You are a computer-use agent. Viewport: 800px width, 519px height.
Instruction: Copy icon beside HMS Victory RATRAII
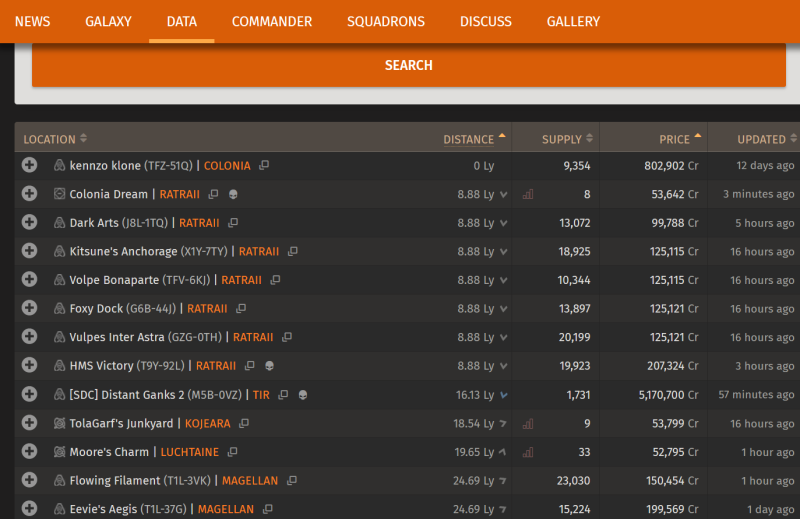click(x=249, y=365)
